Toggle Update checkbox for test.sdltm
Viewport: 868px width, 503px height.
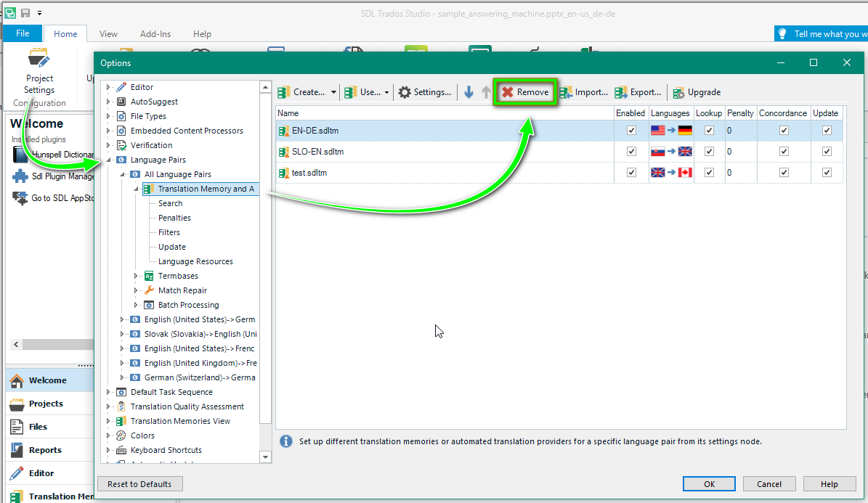click(827, 173)
